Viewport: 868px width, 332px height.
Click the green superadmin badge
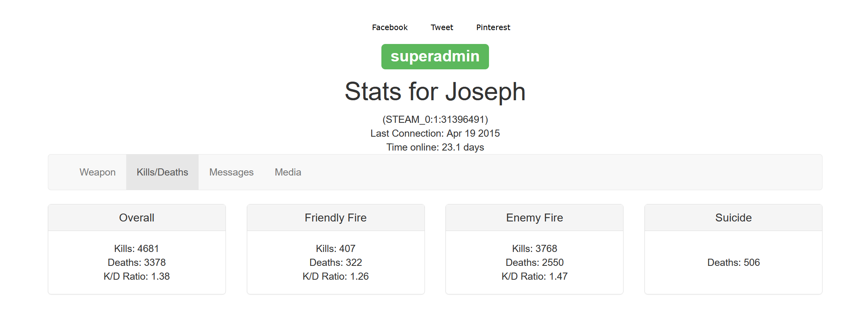click(435, 57)
